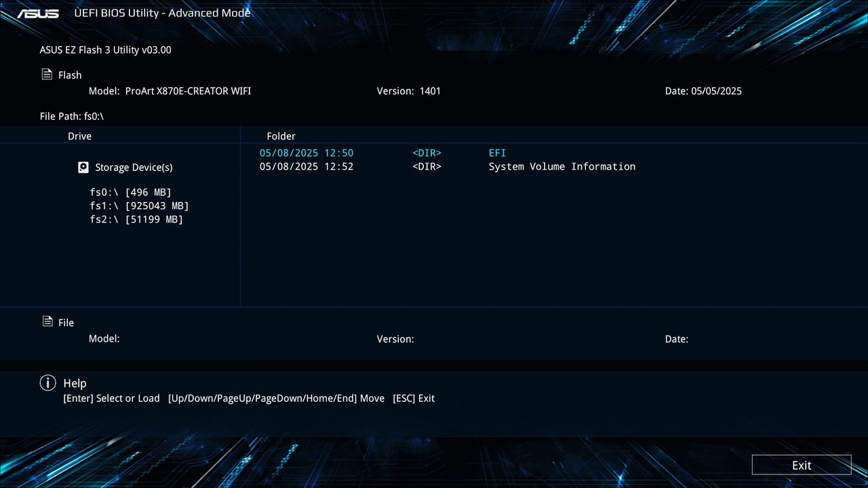This screenshot has width=868, height=488.
Task: Click the Version: 1401 text
Action: 409,91
